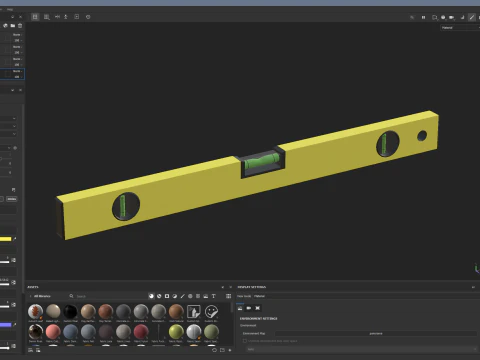The height and width of the screenshot is (360, 480).
Task: Select the Autumn Leaf material thumbnail
Action: coord(35,312)
